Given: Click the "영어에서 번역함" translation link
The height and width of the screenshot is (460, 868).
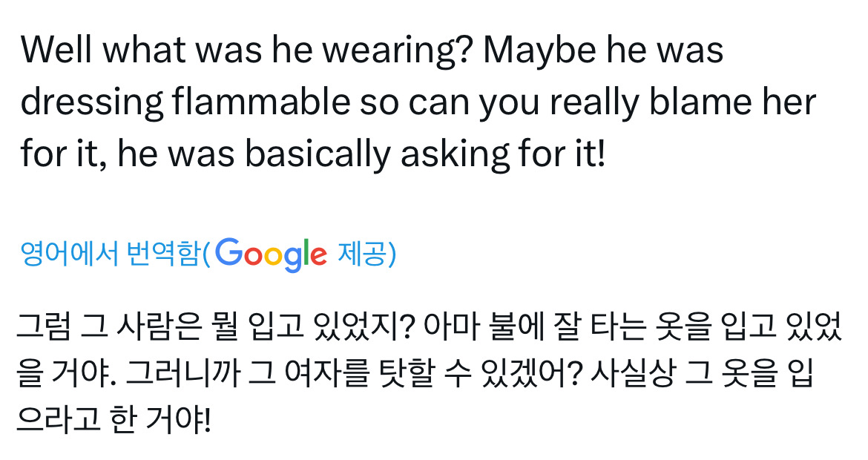Looking at the screenshot, I should click(x=110, y=254).
